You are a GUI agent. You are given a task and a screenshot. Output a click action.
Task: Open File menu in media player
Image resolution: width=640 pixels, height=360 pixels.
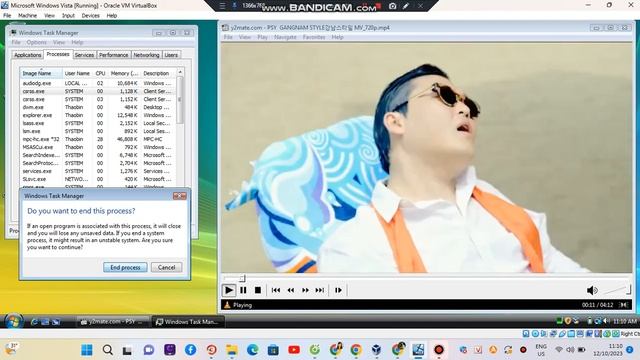(228, 37)
